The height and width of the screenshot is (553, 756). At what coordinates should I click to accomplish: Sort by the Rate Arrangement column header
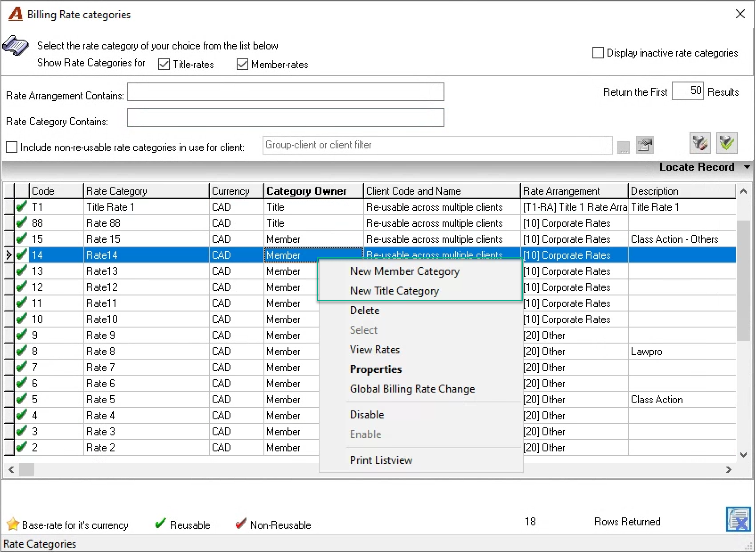pyautogui.click(x=574, y=191)
